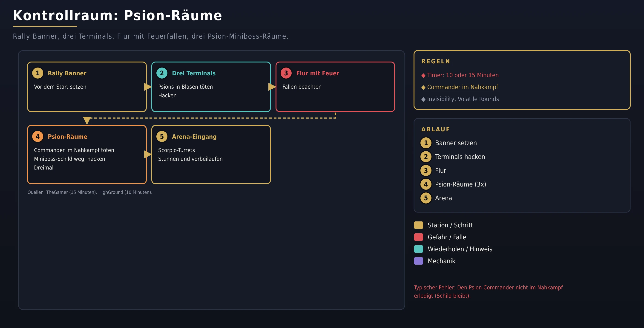
Task: Select the red diamond next to Timer rule
Action: pos(423,75)
